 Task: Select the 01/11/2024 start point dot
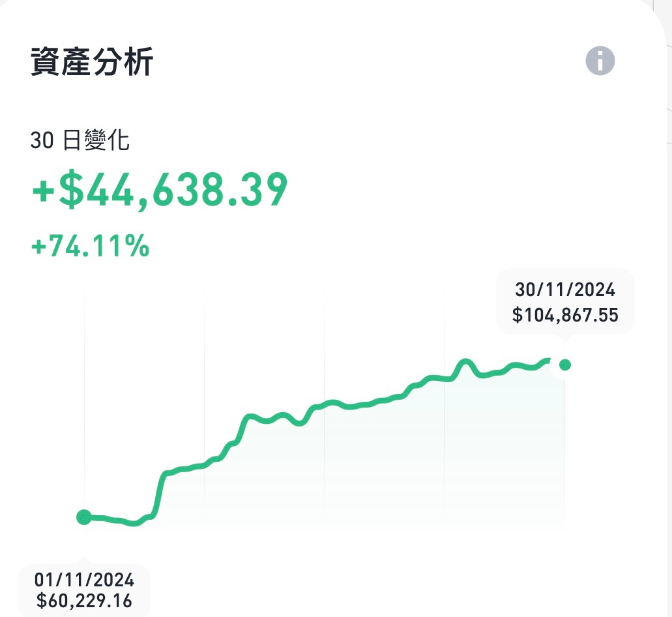click(x=84, y=517)
